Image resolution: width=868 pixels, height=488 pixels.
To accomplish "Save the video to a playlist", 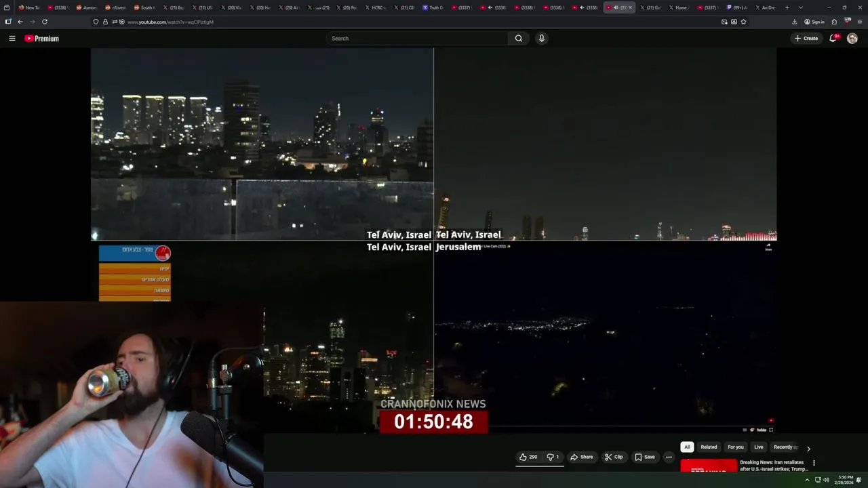I will (x=645, y=457).
